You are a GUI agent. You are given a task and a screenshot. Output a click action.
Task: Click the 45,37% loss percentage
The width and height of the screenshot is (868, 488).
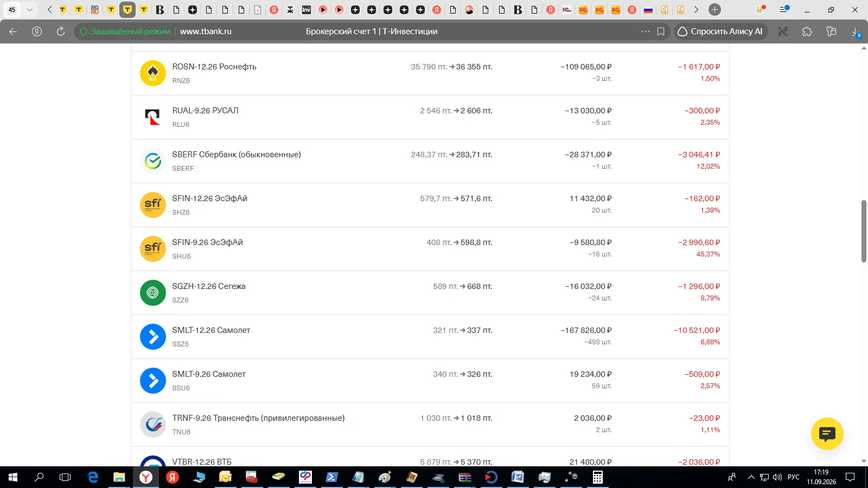click(708, 254)
